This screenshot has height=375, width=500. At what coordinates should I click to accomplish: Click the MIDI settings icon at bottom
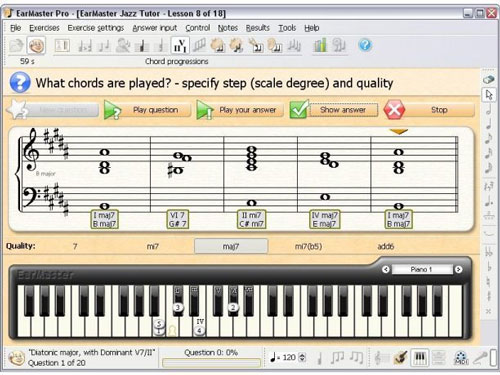[461, 358]
